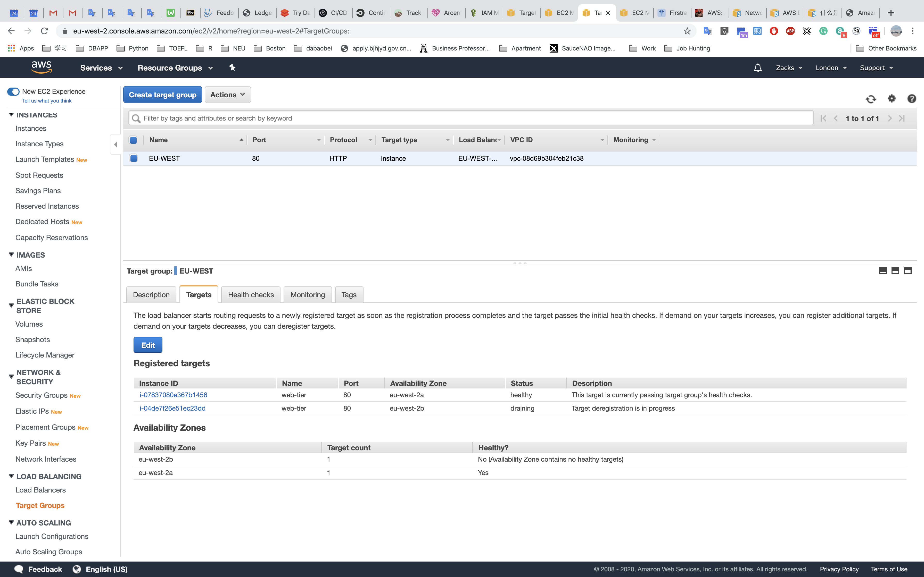The height and width of the screenshot is (577, 924).
Task: Click the refresh target groups icon
Action: [871, 99]
